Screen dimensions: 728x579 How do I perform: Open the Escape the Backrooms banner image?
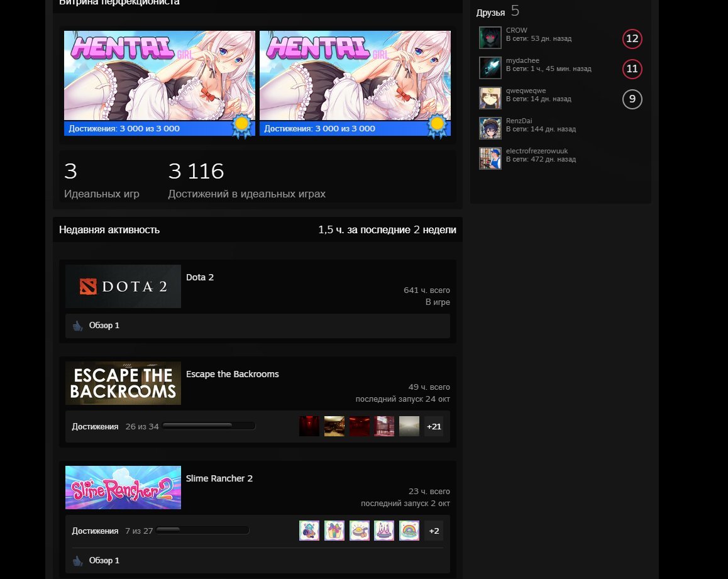click(123, 383)
